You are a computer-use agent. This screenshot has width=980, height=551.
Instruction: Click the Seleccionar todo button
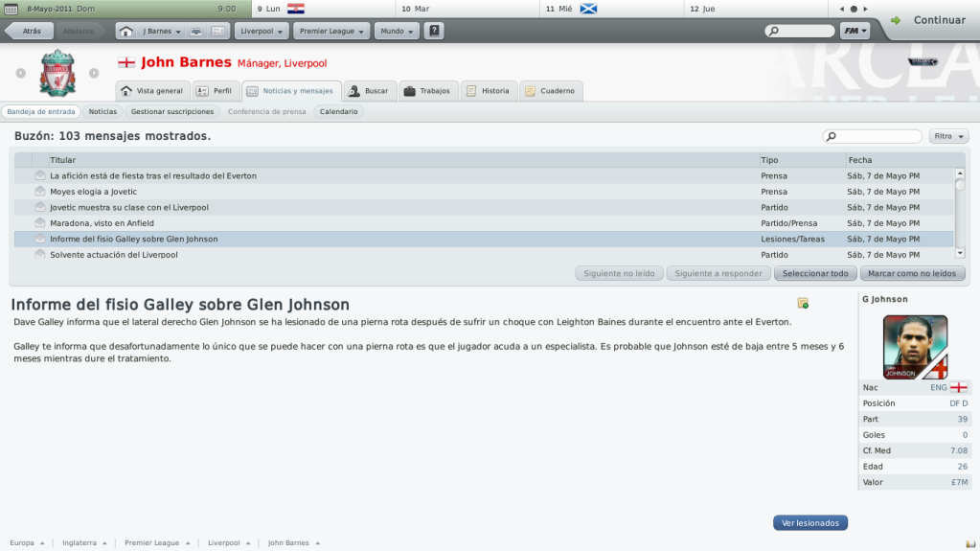click(815, 273)
